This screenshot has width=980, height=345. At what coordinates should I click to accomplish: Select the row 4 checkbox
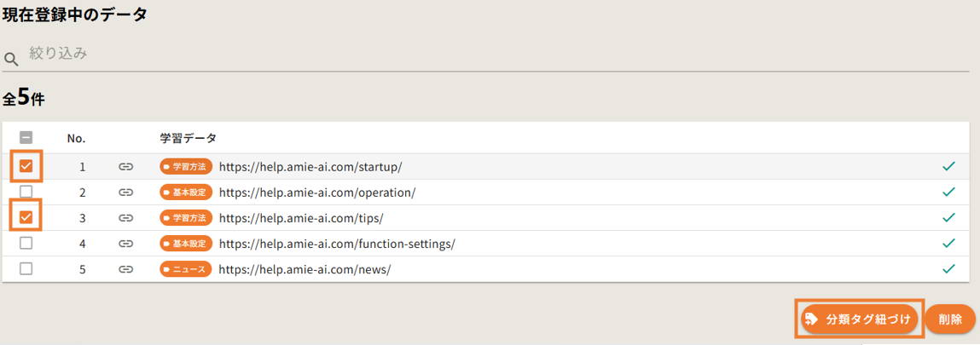point(26,243)
